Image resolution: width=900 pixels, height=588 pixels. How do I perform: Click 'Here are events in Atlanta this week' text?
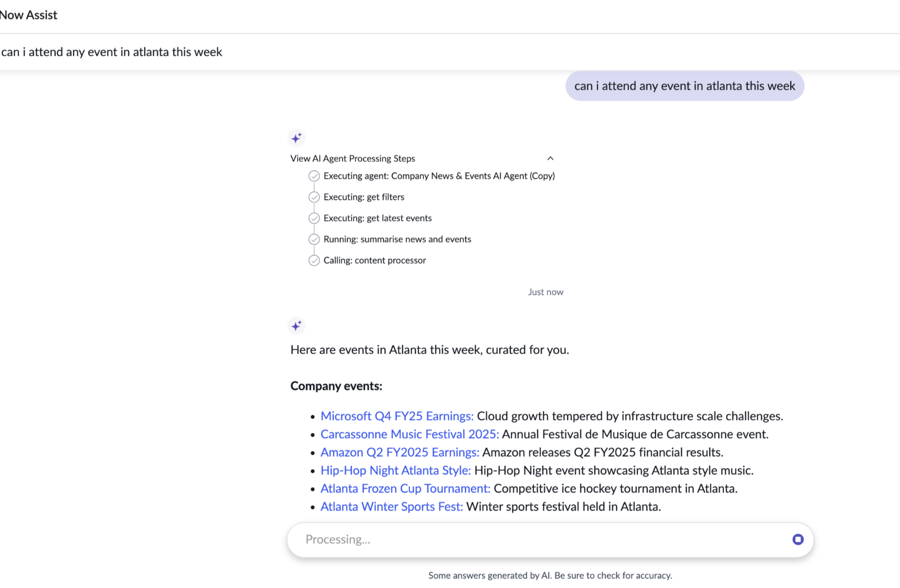pyautogui.click(x=429, y=350)
